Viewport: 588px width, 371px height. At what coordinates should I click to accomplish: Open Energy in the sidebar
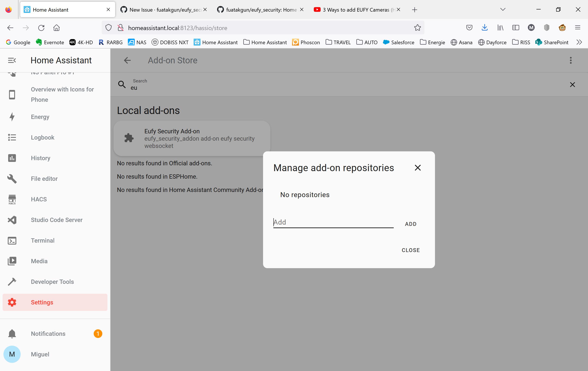(x=55, y=117)
